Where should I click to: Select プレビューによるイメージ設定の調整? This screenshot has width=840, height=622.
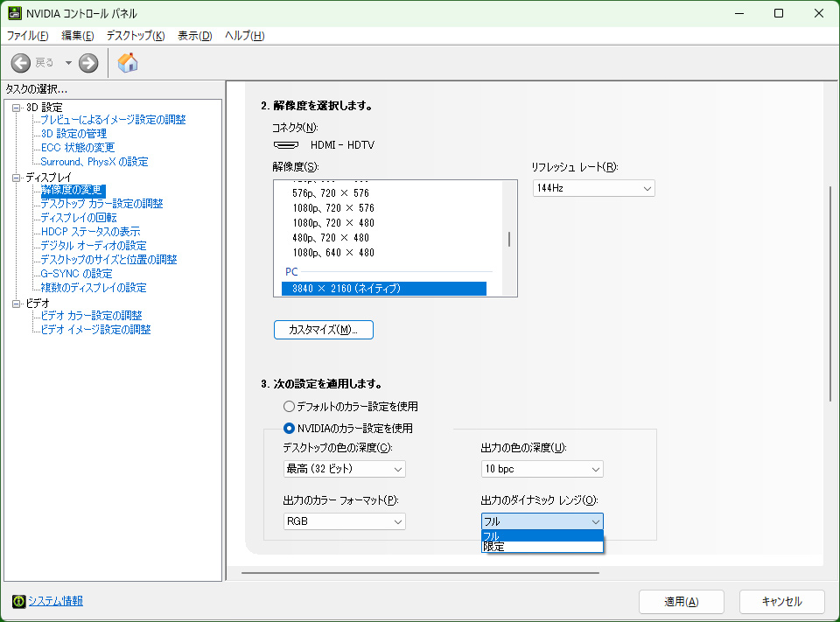pyautogui.click(x=113, y=120)
